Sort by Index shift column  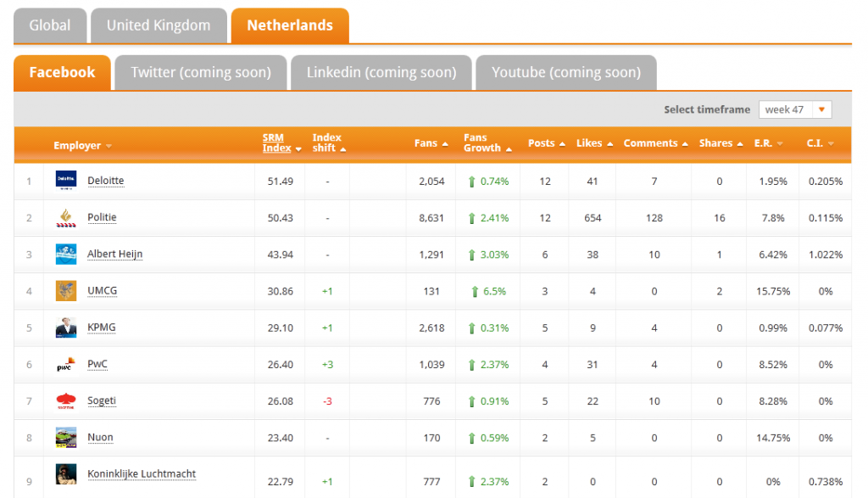click(x=329, y=143)
